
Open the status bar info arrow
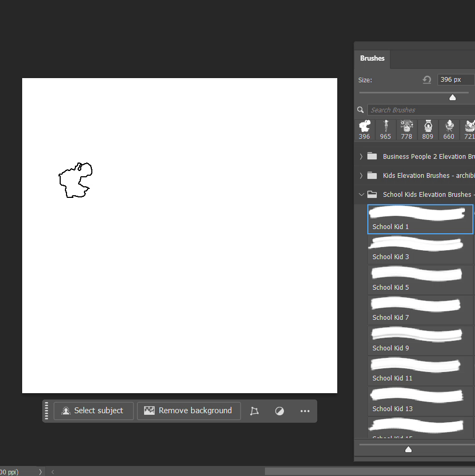(40, 472)
